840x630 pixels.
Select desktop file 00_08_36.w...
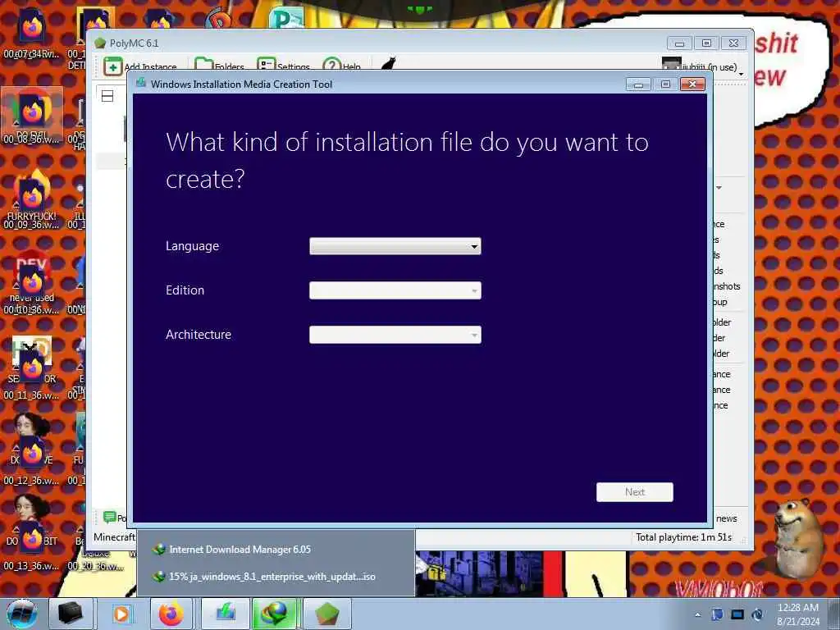coord(32,119)
